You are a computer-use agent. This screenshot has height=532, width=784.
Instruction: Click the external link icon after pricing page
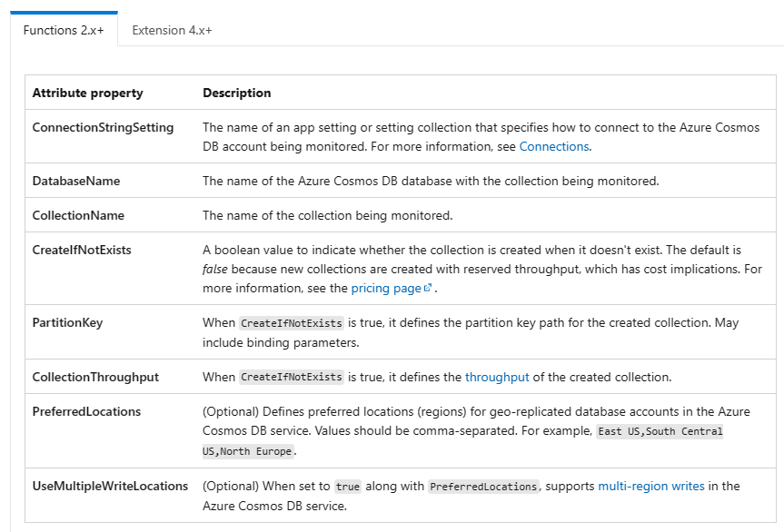428,289
